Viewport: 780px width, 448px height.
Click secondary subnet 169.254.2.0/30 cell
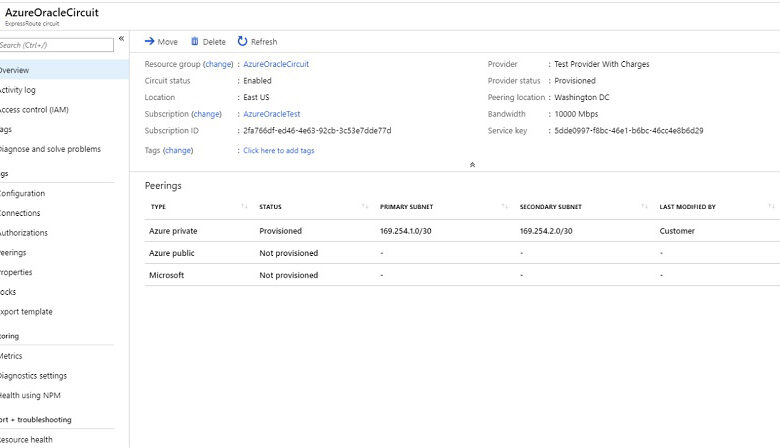click(x=546, y=231)
